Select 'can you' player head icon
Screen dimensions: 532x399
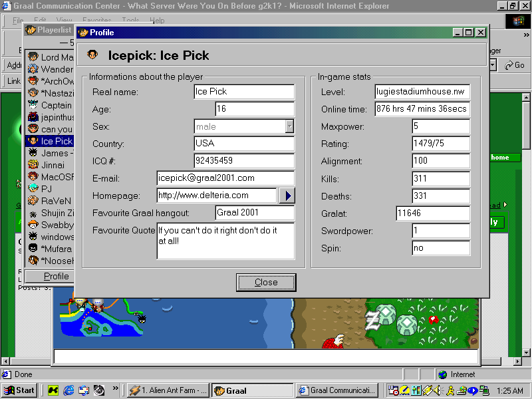(x=33, y=128)
